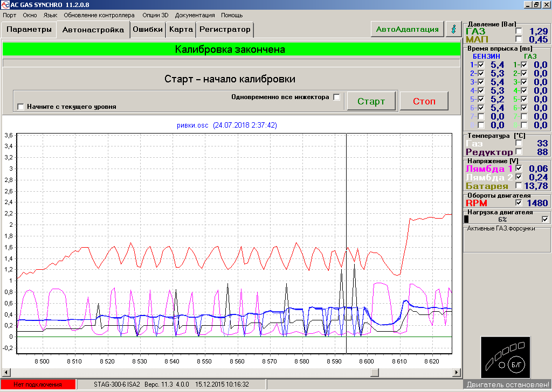Image resolution: width=552 pixels, height=392 pixels.
Task: Click the horizontal scrollbar thumb under chart
Action: point(374,372)
